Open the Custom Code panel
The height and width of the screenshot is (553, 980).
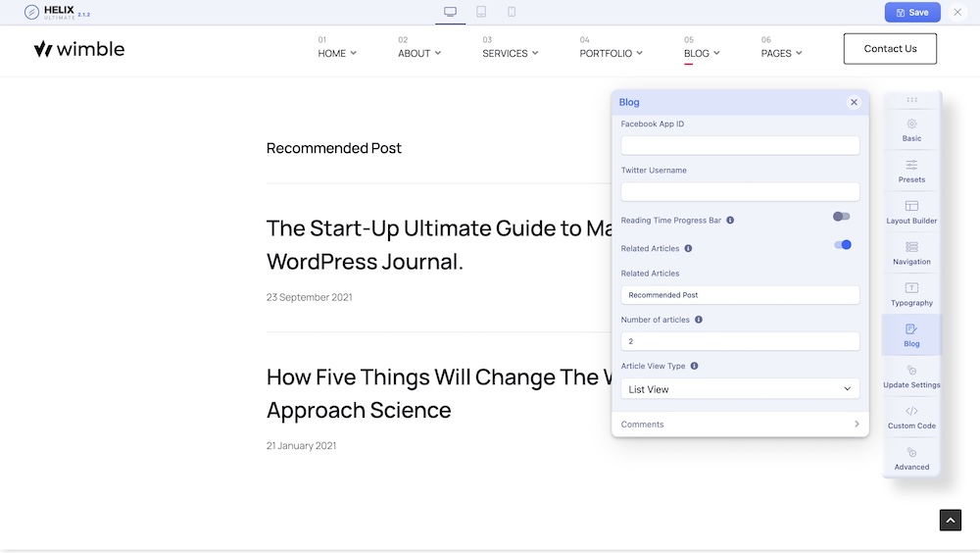911,418
